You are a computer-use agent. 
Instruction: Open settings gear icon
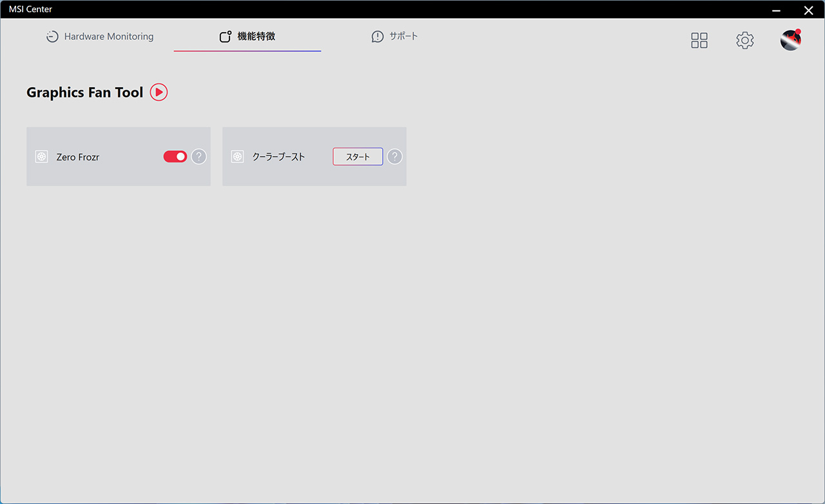click(x=744, y=41)
